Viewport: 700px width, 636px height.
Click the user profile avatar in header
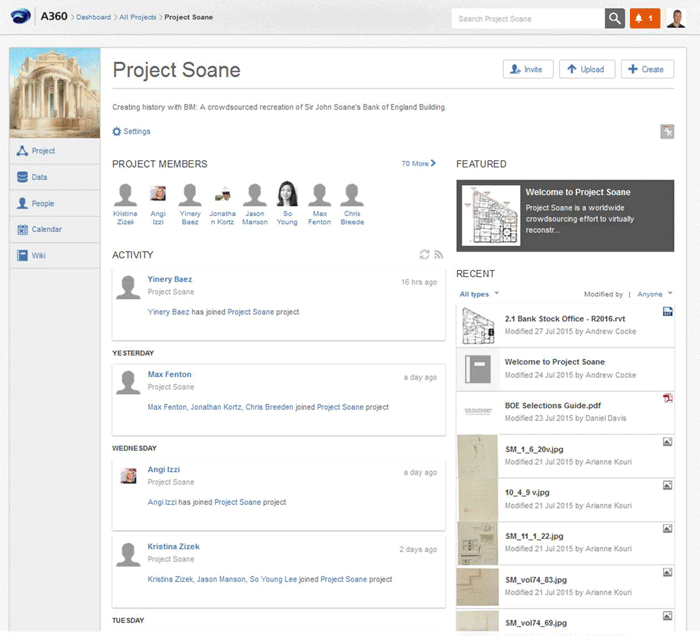click(x=676, y=18)
